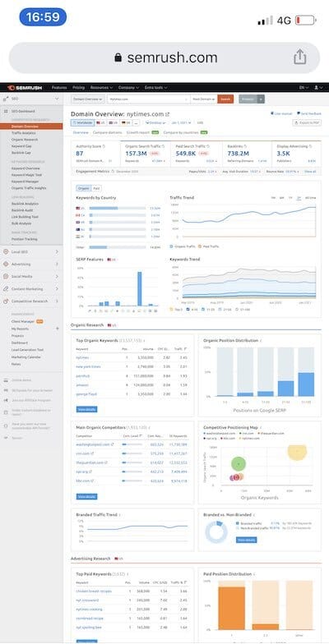The width and height of the screenshot is (329, 644).
Task: Click the Advertising sidebar icon
Action: pos(5,264)
